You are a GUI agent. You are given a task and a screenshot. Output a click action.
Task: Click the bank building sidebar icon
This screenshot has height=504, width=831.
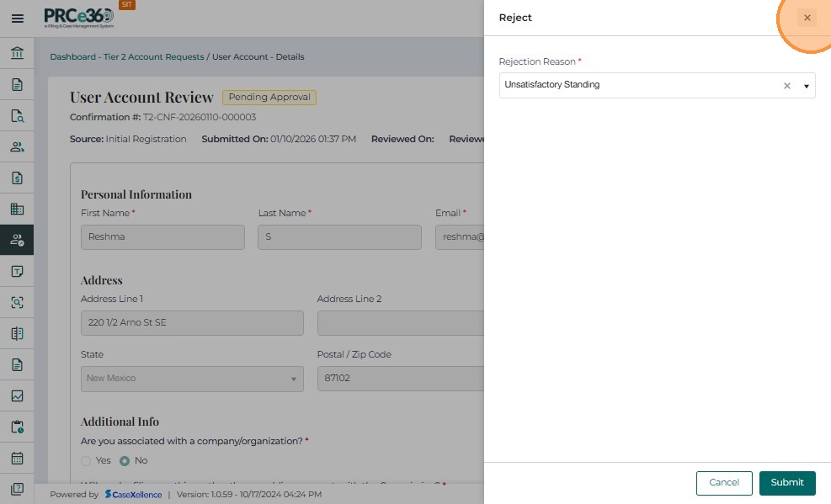point(17,54)
